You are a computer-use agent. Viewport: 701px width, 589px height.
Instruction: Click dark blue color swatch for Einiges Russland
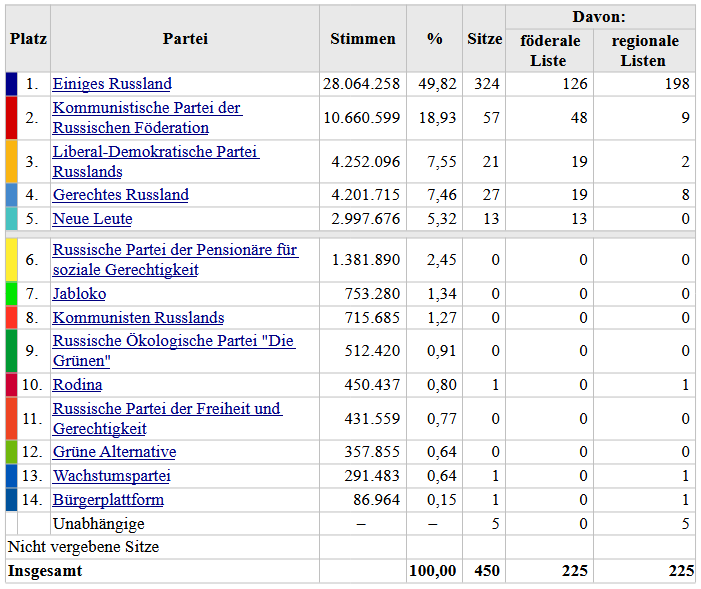point(11,84)
